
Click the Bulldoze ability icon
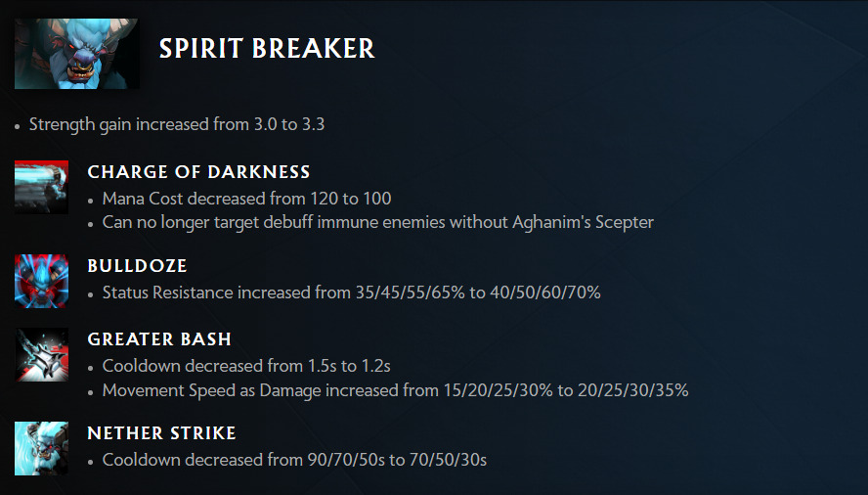pos(41,280)
